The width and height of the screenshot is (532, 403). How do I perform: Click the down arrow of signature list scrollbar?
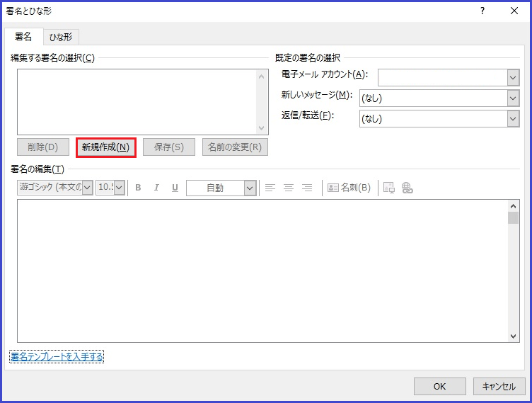[261, 127]
